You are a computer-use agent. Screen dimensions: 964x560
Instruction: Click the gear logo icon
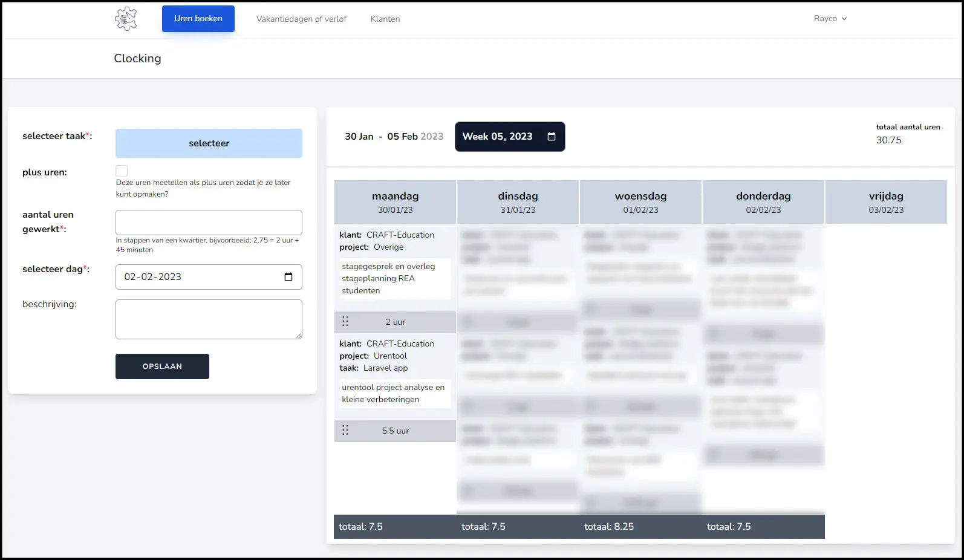[x=126, y=19]
